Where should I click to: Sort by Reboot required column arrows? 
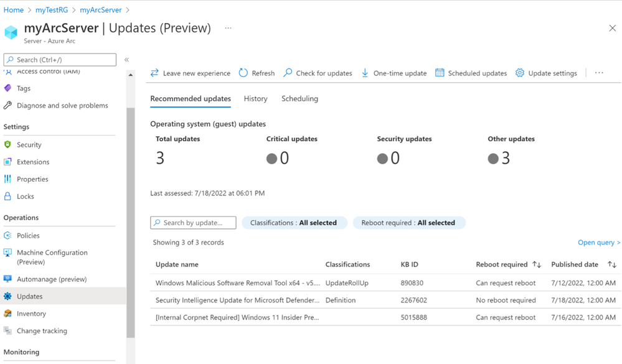coord(537,264)
